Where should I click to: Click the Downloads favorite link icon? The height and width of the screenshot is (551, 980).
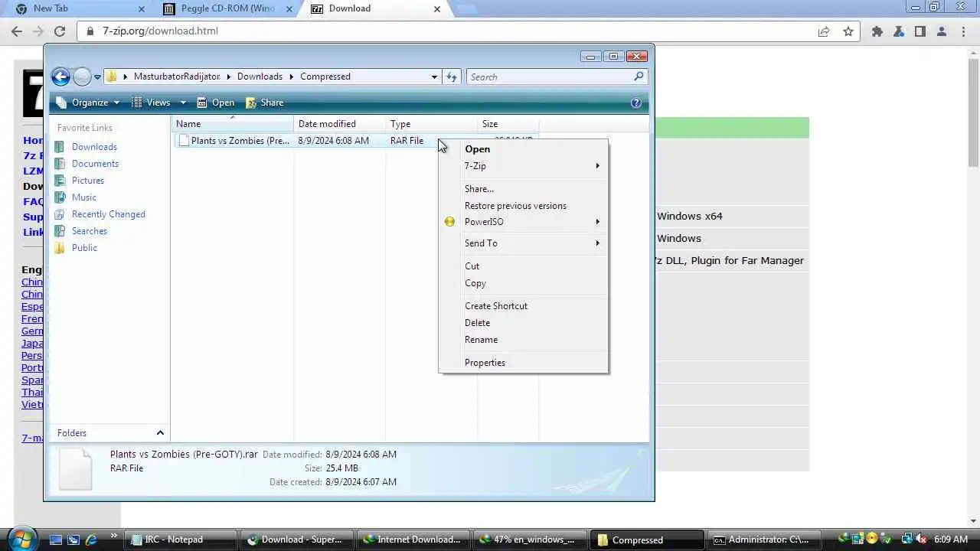click(60, 147)
